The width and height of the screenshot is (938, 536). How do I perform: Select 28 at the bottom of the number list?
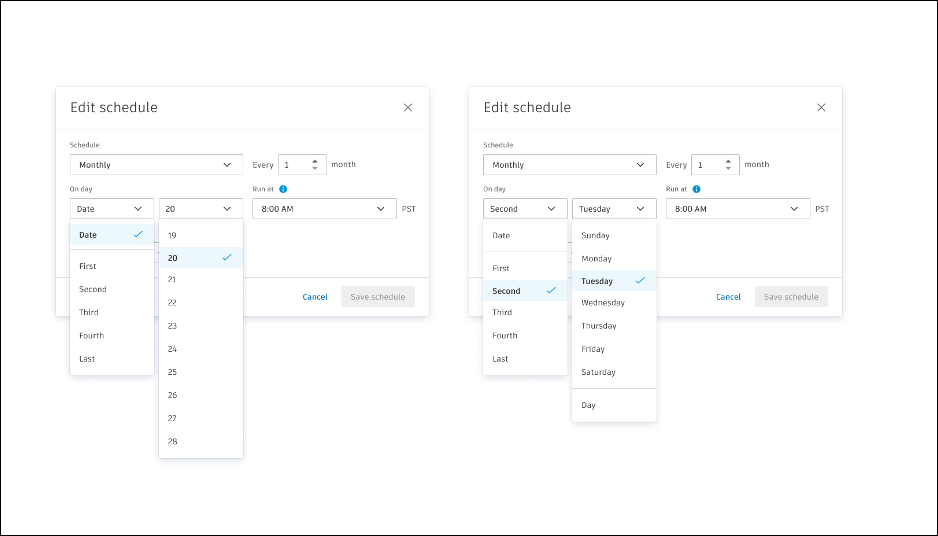(200, 441)
